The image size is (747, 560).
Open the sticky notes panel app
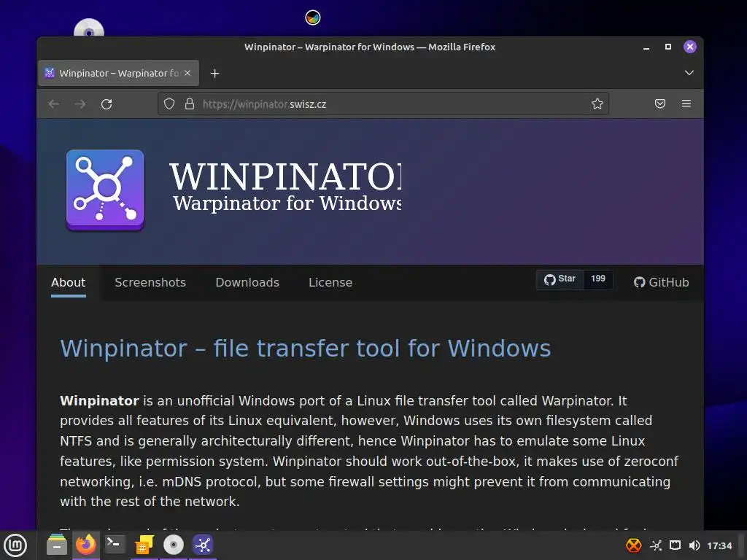(144, 545)
